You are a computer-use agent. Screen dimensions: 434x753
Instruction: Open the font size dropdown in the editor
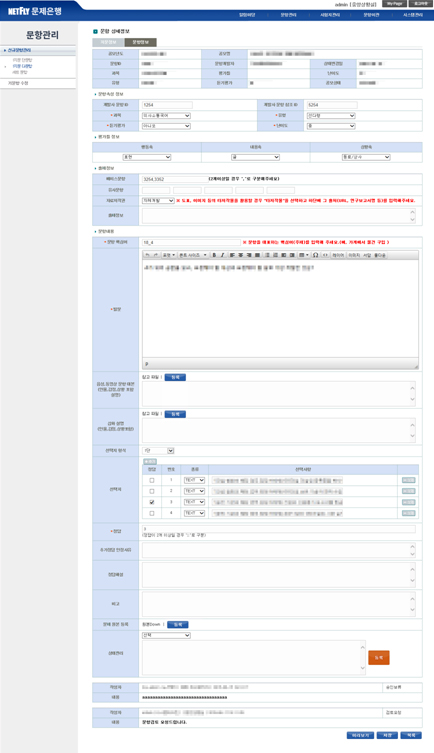(x=193, y=255)
